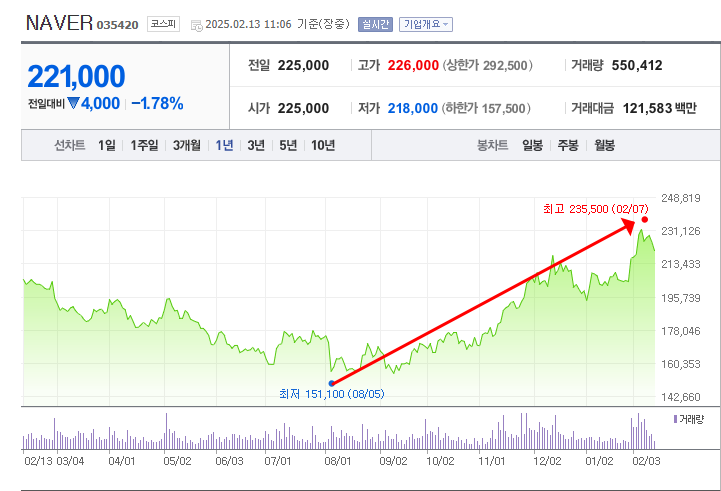This screenshot has width=721, height=491.
Task: Click the 최저 151,100 (08/05) label
Action: (332, 394)
